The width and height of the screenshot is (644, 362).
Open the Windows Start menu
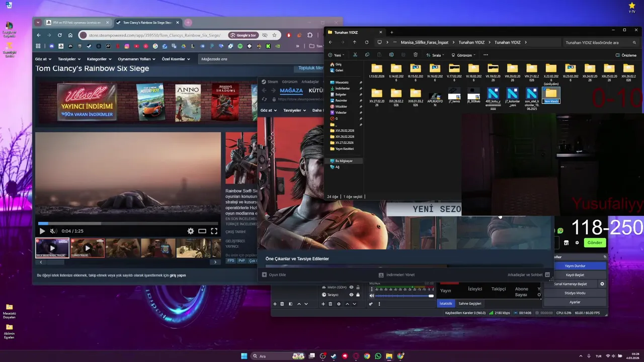(244, 356)
